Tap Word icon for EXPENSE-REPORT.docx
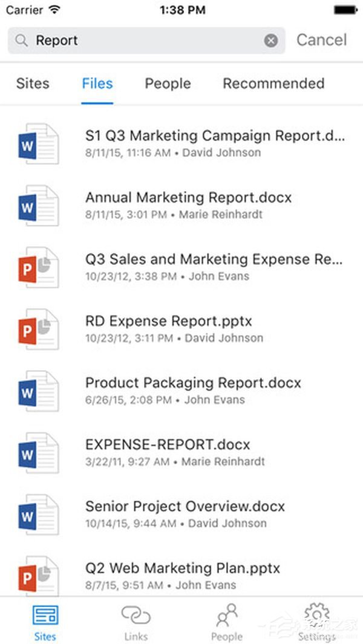 pos(38,452)
